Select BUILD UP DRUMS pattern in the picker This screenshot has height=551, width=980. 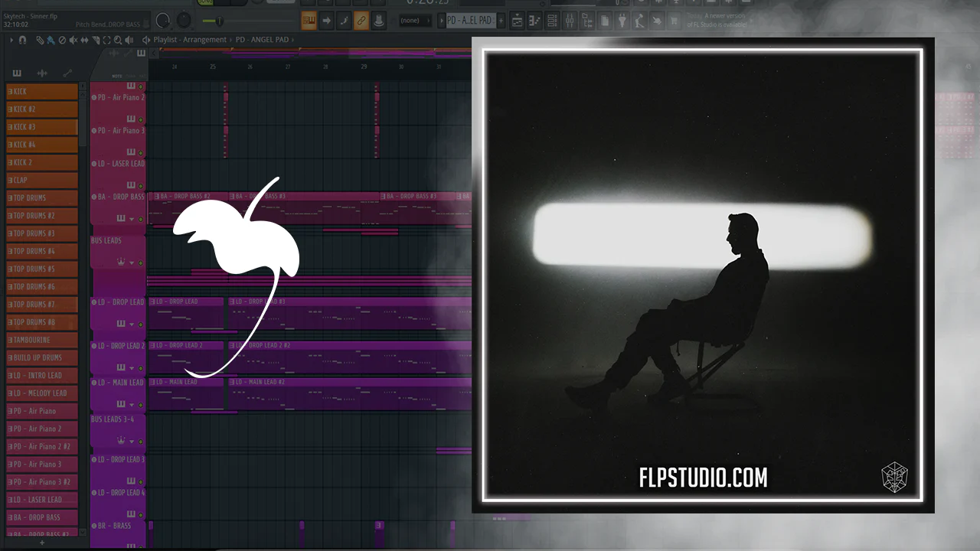(x=42, y=357)
